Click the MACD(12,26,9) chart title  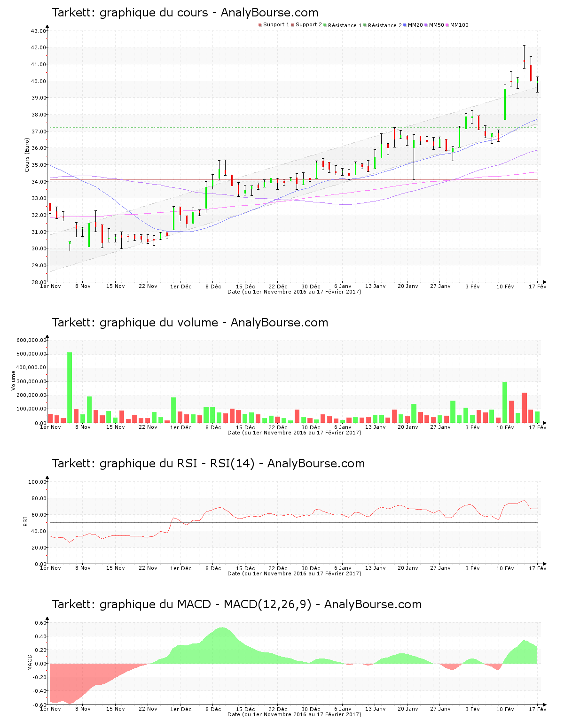click(x=236, y=604)
